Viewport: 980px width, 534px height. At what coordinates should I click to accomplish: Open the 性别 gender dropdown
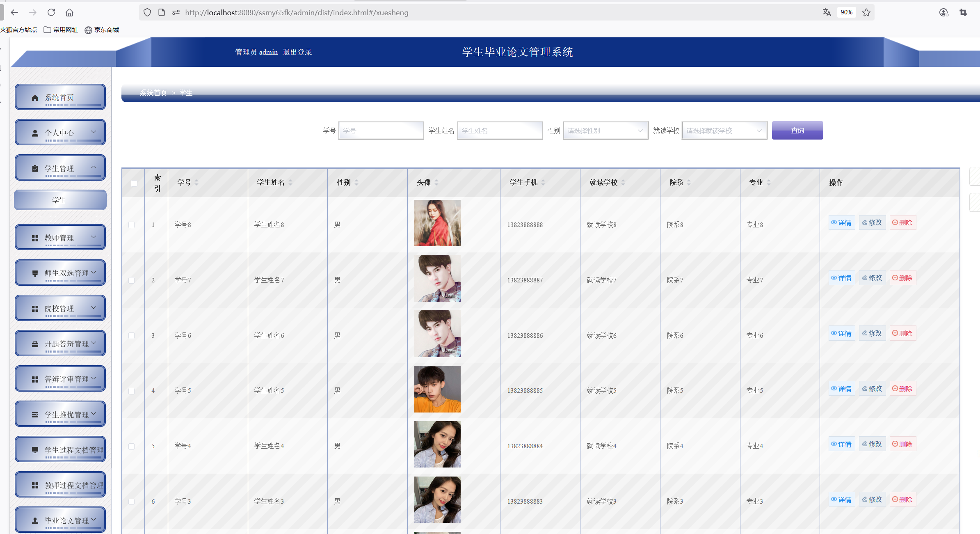[x=605, y=131]
